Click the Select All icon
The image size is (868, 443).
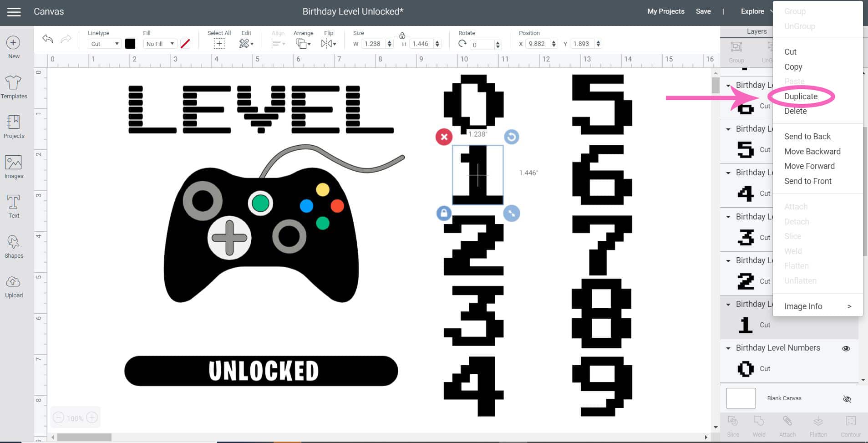tap(219, 44)
